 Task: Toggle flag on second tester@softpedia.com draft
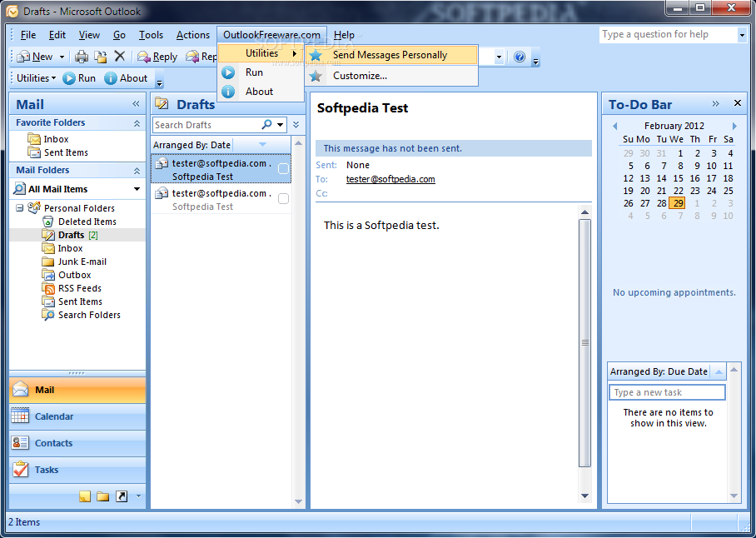(x=283, y=198)
